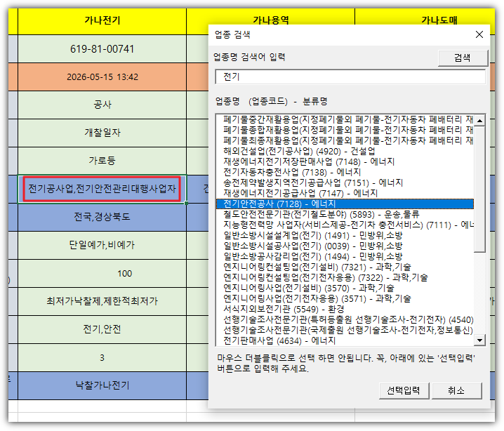Select 엔지니어링사업(전기전자응용) (3571) row
The width and height of the screenshot is (504, 431).
(x=345, y=298)
